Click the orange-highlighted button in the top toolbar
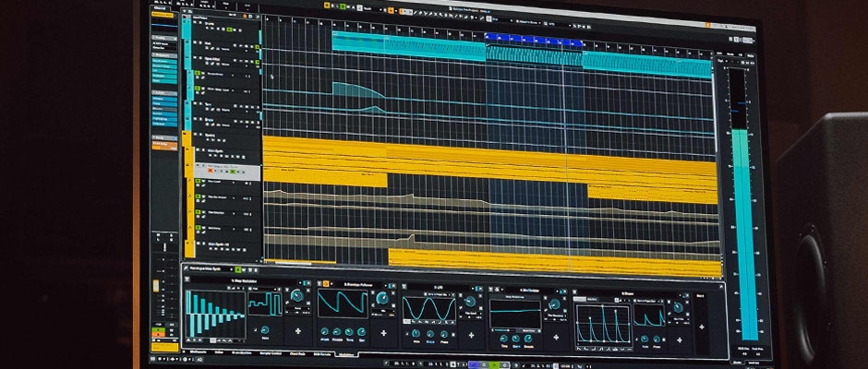This screenshot has width=868, height=369. tap(391, 10)
